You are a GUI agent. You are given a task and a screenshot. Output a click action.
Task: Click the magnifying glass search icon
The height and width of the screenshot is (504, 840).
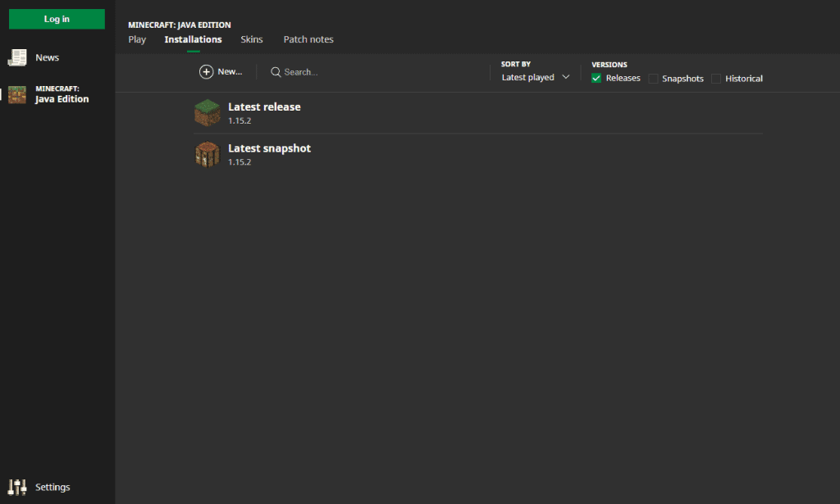tap(276, 72)
